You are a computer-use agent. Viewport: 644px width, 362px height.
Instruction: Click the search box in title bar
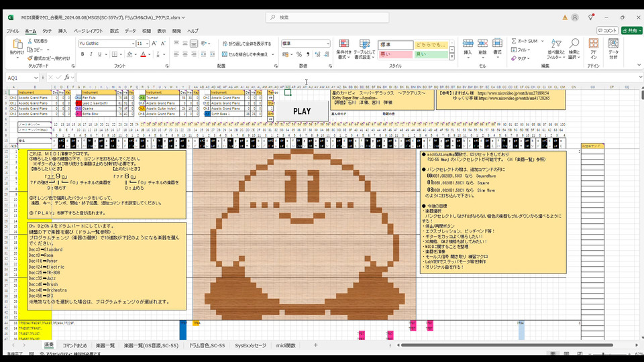[322, 17]
